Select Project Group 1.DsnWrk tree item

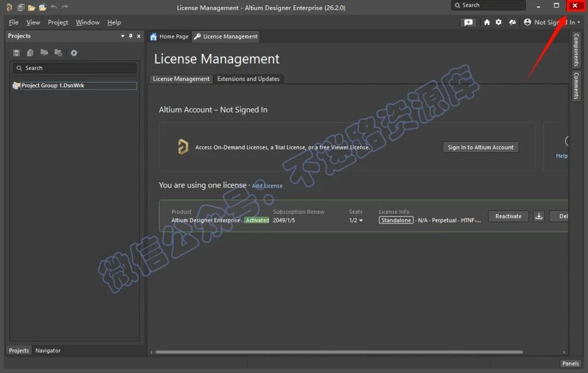pyautogui.click(x=75, y=86)
